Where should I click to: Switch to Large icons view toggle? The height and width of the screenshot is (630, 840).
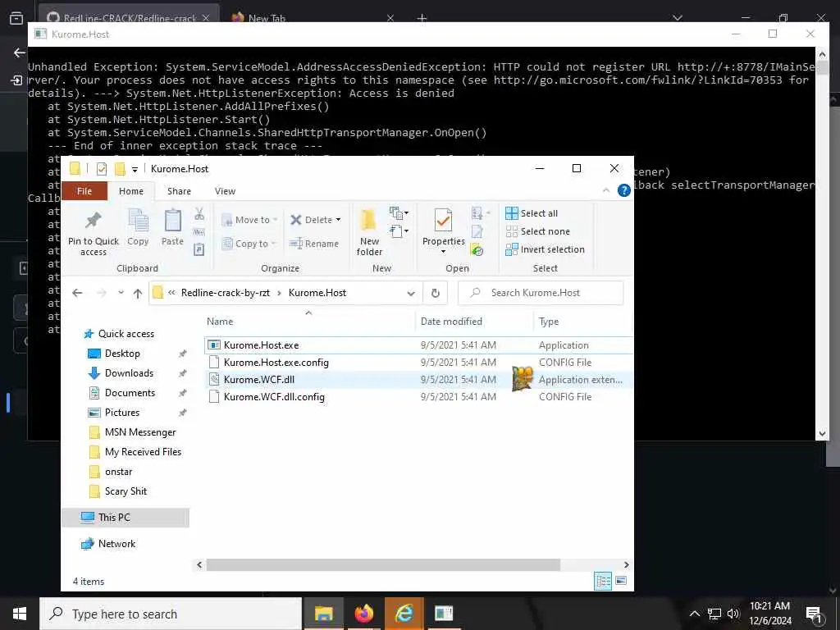tap(621, 581)
